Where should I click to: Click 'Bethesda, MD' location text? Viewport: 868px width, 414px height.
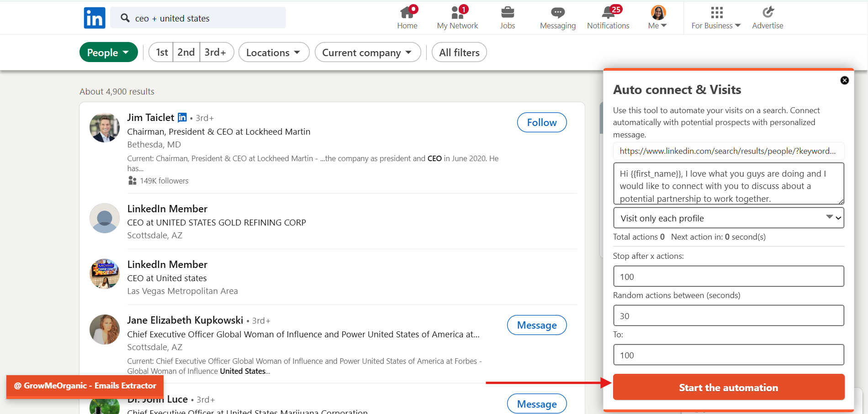pyautogui.click(x=154, y=144)
